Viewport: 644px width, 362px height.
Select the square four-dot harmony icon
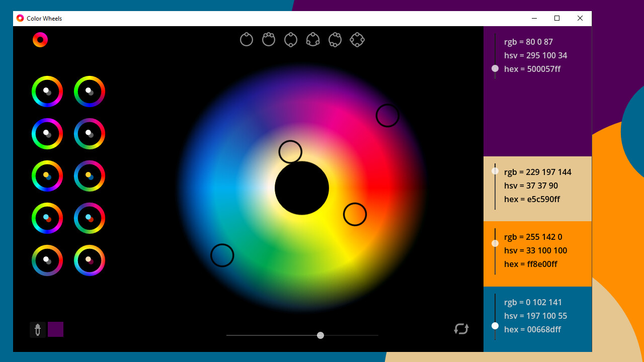[357, 39]
